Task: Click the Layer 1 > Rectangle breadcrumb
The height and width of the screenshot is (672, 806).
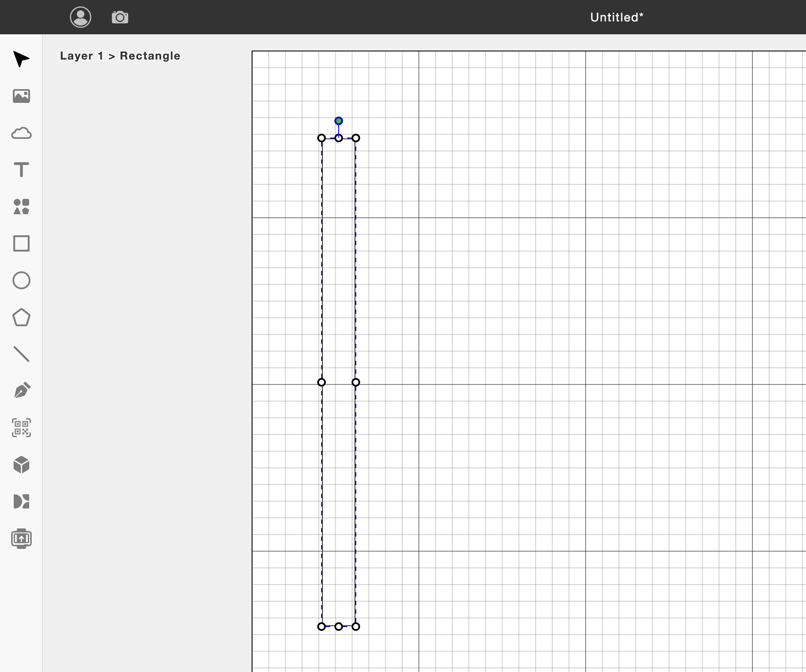Action: pyautogui.click(x=120, y=56)
